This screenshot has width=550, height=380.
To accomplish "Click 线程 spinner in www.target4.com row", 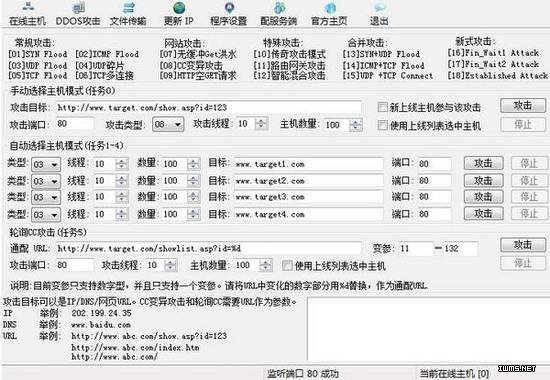I will pyautogui.click(x=121, y=214).
